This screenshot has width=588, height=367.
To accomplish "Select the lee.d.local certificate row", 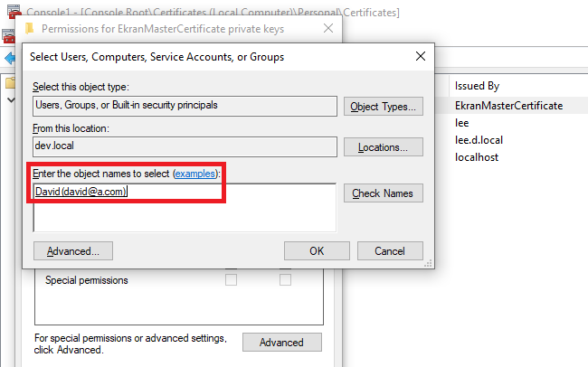I will pos(479,140).
